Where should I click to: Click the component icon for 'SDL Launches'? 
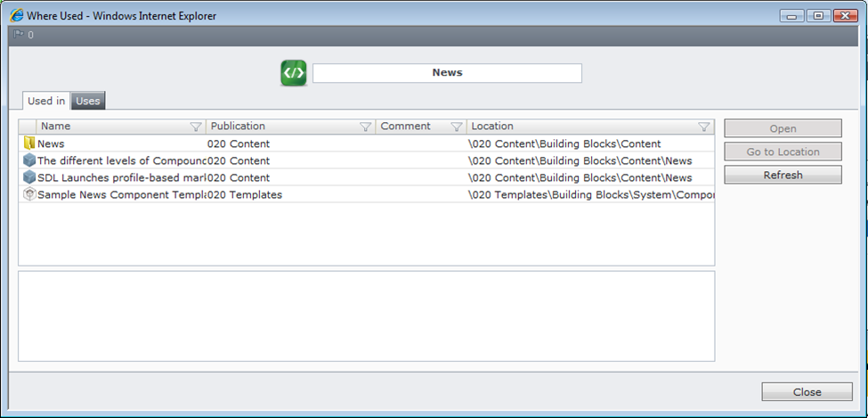coord(29,177)
